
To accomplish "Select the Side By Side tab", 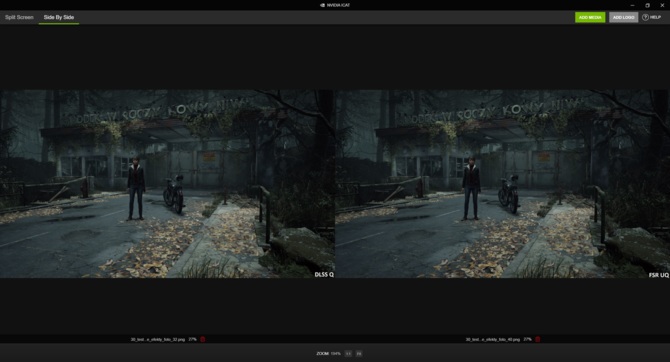I will tap(59, 17).
